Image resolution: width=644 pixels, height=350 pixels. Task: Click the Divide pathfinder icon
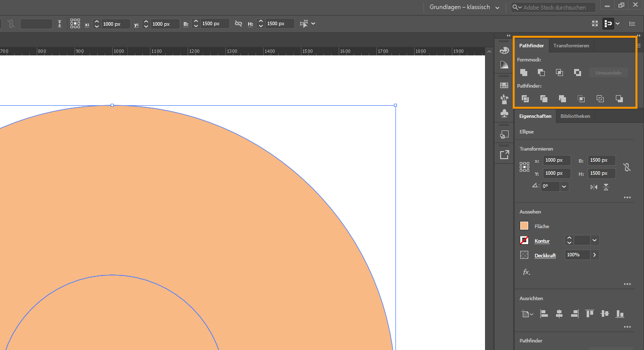pos(525,99)
